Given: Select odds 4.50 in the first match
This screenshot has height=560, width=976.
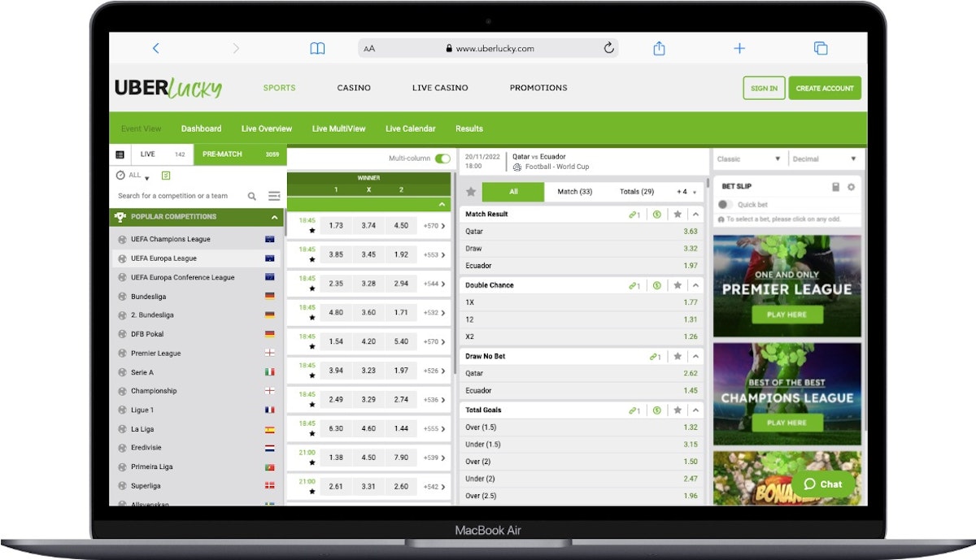Looking at the screenshot, I should (401, 226).
